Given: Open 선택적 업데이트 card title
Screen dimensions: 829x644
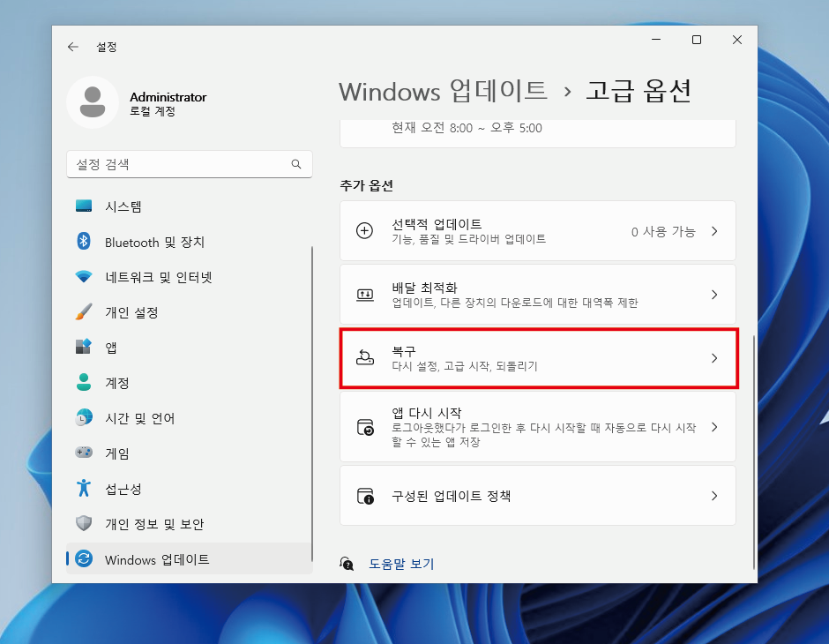Looking at the screenshot, I should click(437, 224).
